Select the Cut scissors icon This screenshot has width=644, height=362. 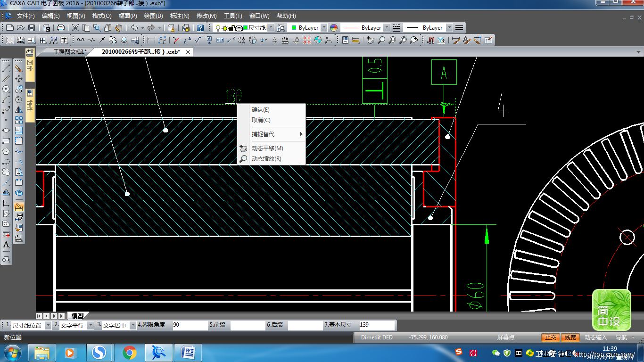[75, 28]
